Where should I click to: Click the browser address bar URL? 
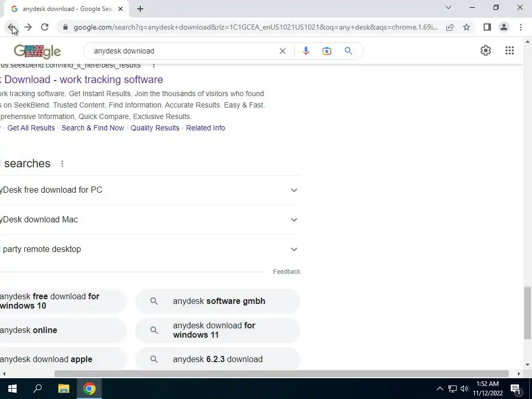(x=255, y=27)
